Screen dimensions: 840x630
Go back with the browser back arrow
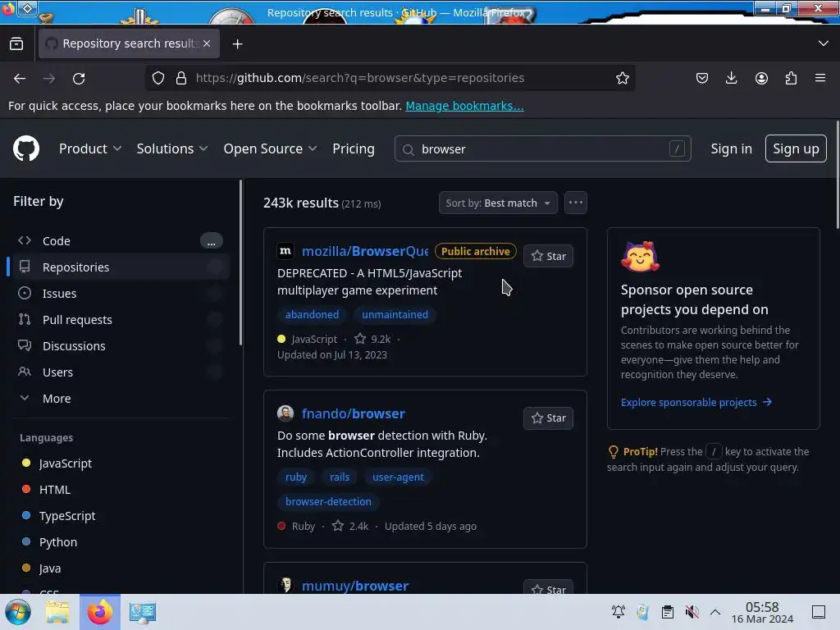click(20, 78)
